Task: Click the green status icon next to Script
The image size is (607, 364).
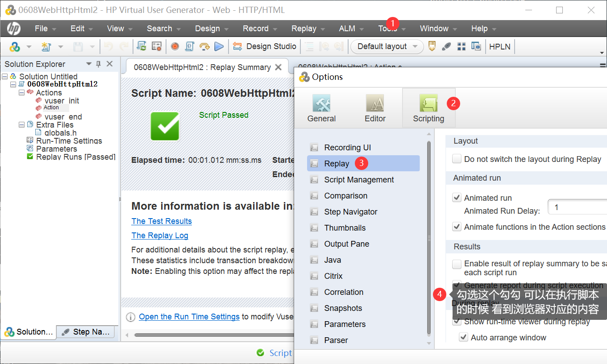Action: click(261, 353)
